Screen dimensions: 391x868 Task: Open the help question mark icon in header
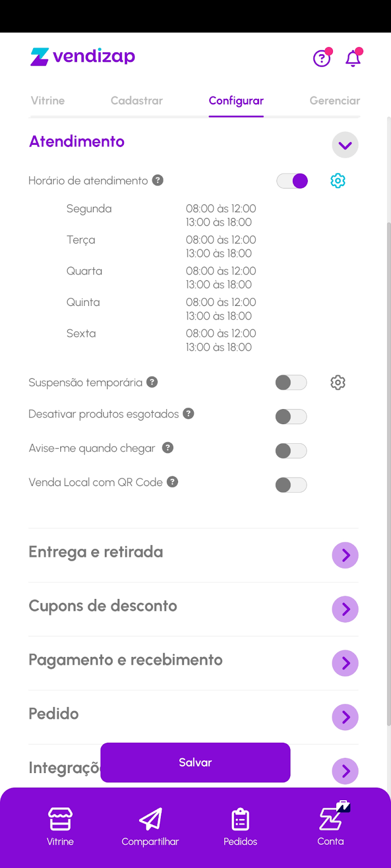[x=322, y=58]
